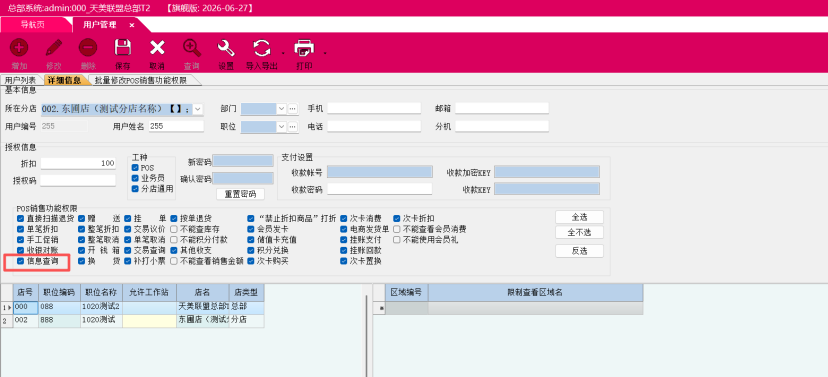
Task: Enable 不能查看销售金额 checkbox
Action: (174, 261)
